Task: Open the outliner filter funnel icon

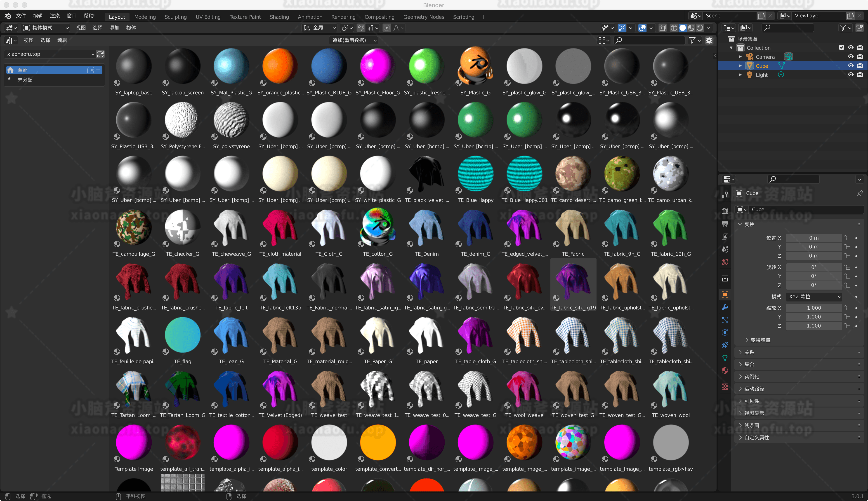Action: click(x=842, y=28)
